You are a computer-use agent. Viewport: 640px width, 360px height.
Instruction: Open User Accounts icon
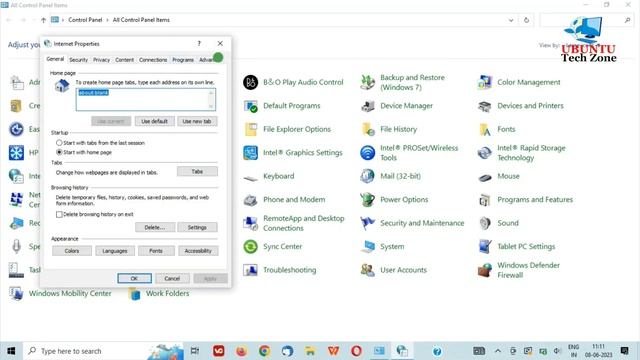coord(368,270)
